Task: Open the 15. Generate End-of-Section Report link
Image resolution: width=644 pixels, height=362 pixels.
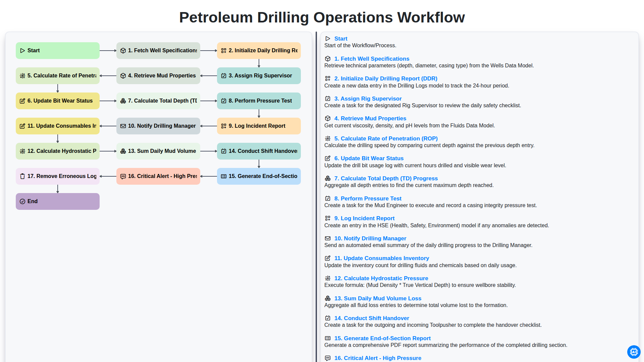Action: [382, 338]
